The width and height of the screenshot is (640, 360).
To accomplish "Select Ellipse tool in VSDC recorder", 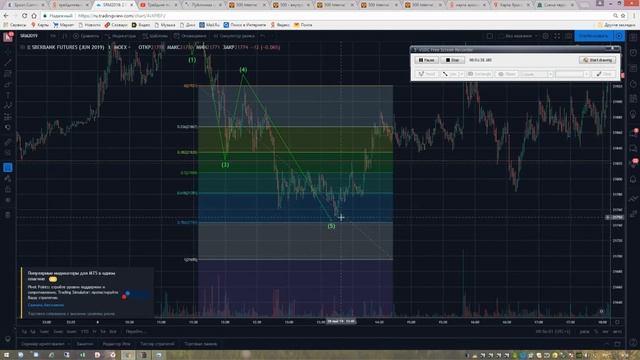I will click(507, 74).
